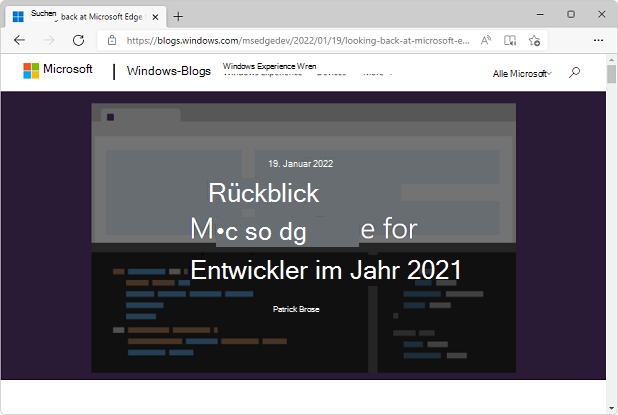Click the address bar URL field

[x=298, y=40]
